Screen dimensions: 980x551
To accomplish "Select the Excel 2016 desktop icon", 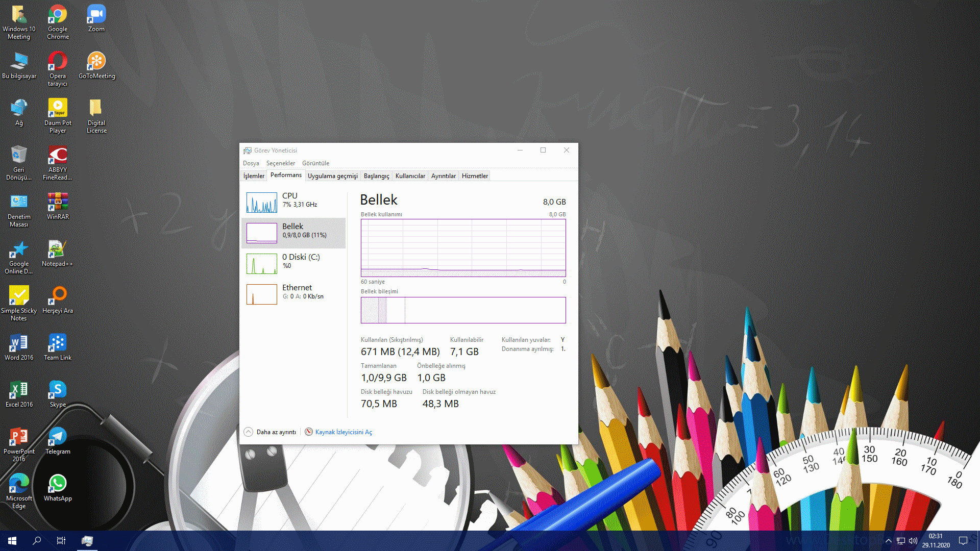I will point(19,394).
